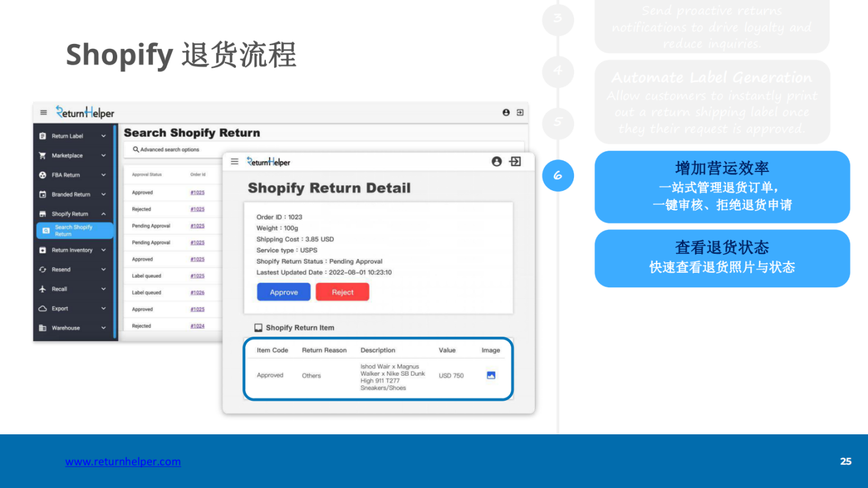Select the Return Label sidebar icon
This screenshot has width=868, height=488.
[x=43, y=135]
